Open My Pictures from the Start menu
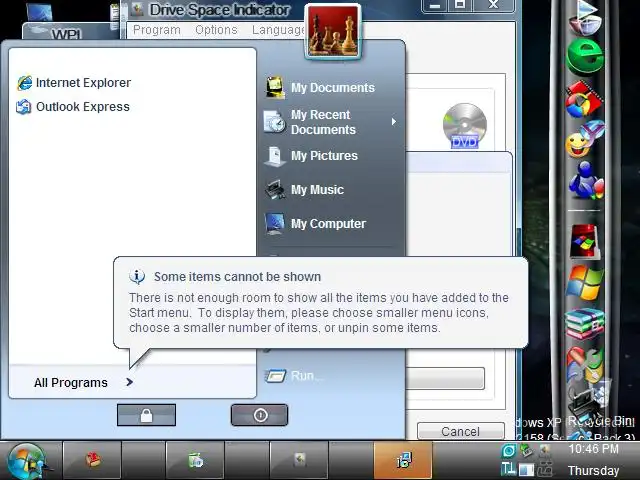The image size is (640, 480). tap(311, 156)
